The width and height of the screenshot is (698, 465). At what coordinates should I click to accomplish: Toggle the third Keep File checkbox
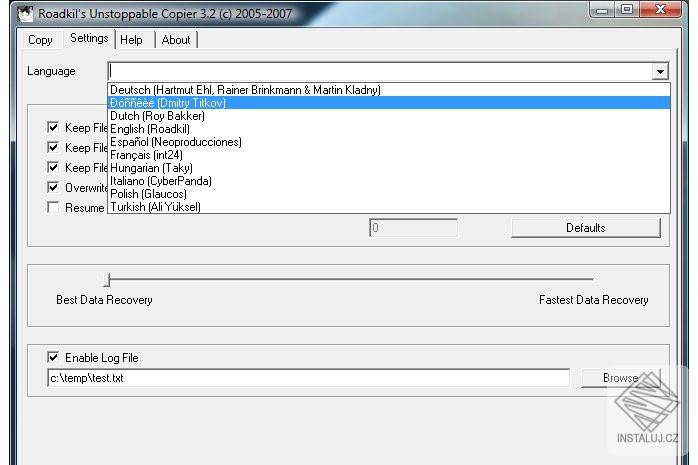(x=53, y=167)
